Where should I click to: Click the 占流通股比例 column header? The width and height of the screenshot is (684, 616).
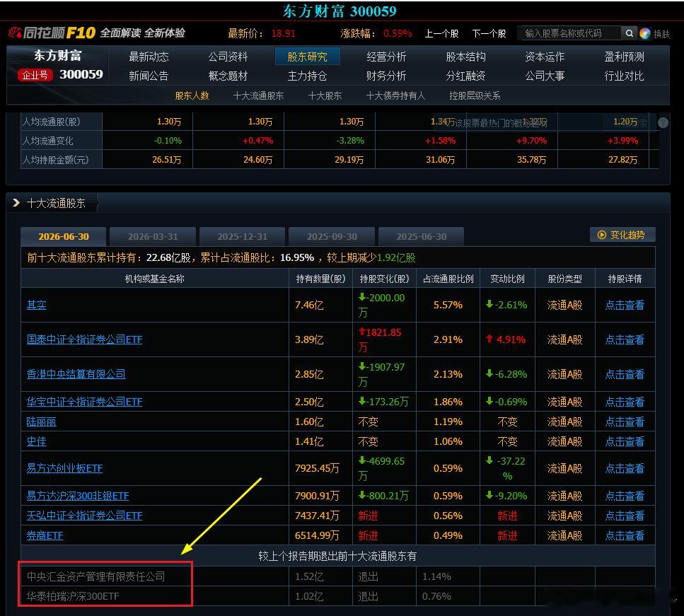(x=448, y=279)
